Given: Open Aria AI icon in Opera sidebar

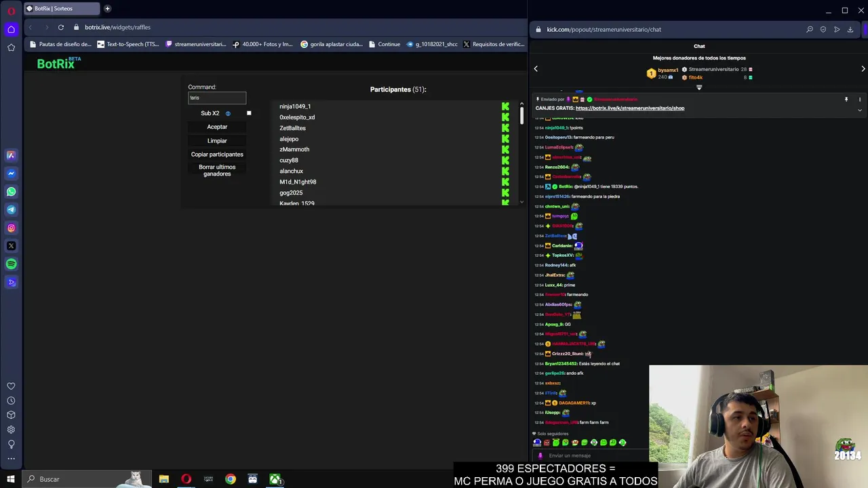Looking at the screenshot, I should (11, 155).
